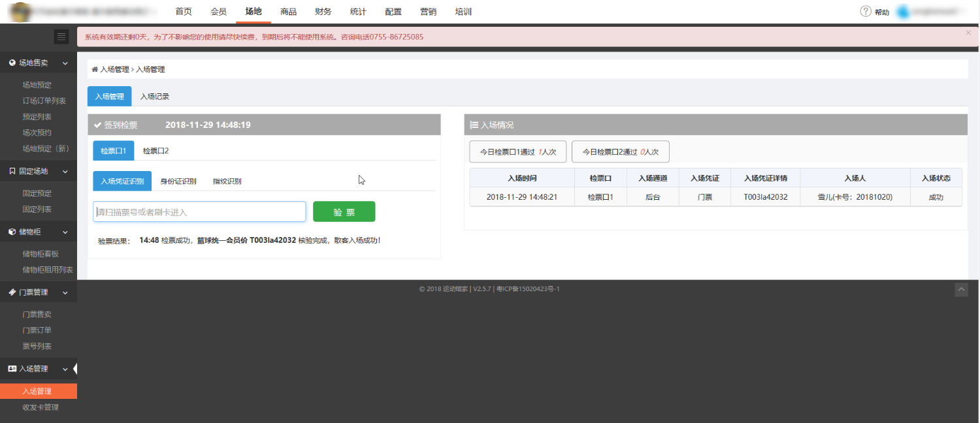Open 场地预定（新） in the sidebar
Screen dimensions: 980x423
tap(46, 149)
